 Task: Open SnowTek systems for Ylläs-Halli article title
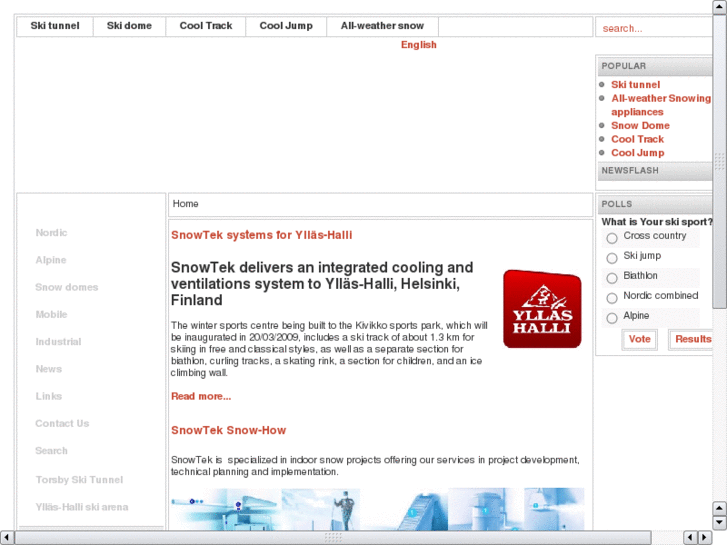pyautogui.click(x=261, y=235)
